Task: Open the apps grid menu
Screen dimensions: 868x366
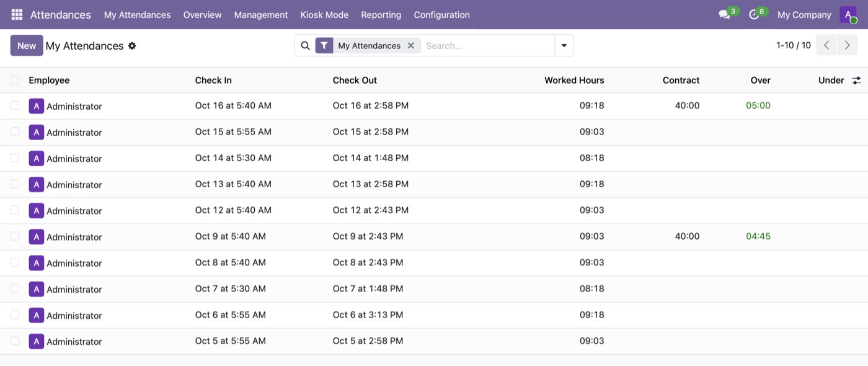Action: point(17,14)
